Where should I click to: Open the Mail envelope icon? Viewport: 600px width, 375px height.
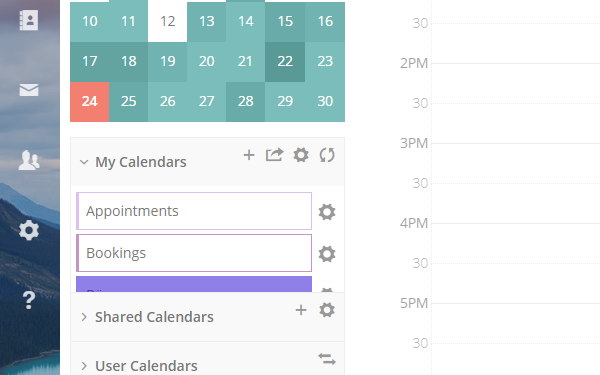coord(29,90)
